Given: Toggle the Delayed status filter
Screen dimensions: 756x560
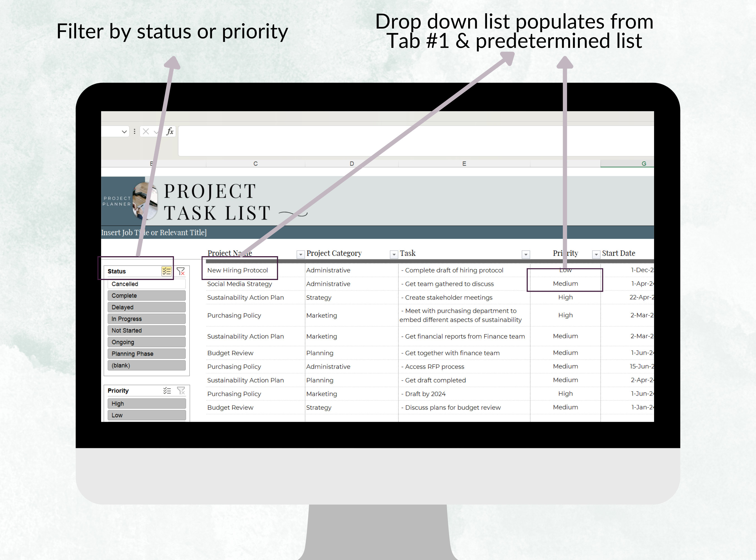Looking at the screenshot, I should coord(146,307).
